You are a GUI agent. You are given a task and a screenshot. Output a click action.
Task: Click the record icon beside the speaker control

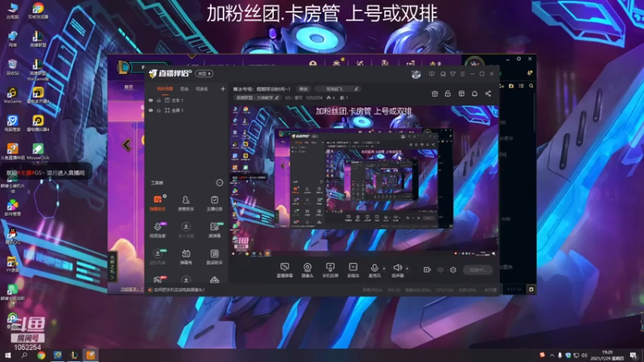coord(427,269)
